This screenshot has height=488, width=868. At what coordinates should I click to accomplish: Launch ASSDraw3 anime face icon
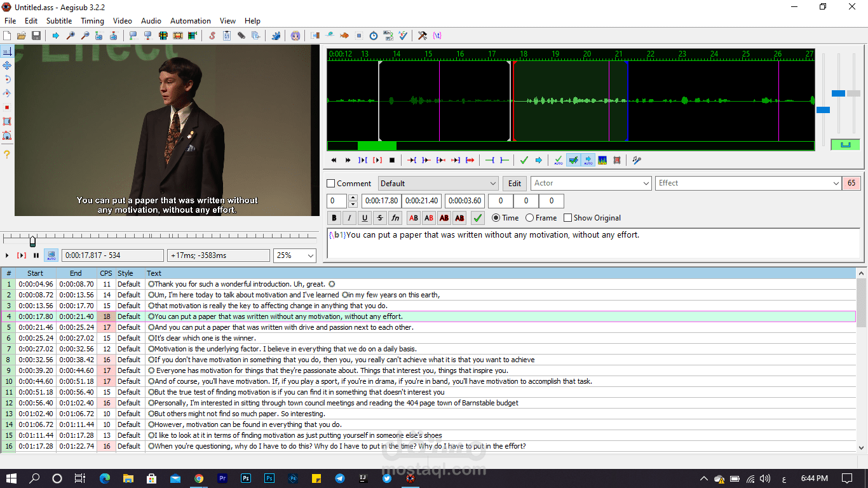pyautogui.click(x=295, y=36)
